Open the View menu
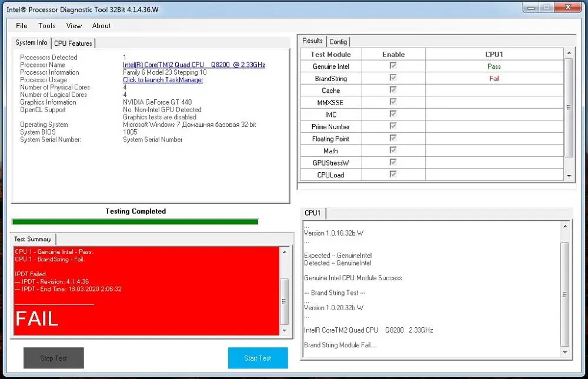 pyautogui.click(x=74, y=25)
